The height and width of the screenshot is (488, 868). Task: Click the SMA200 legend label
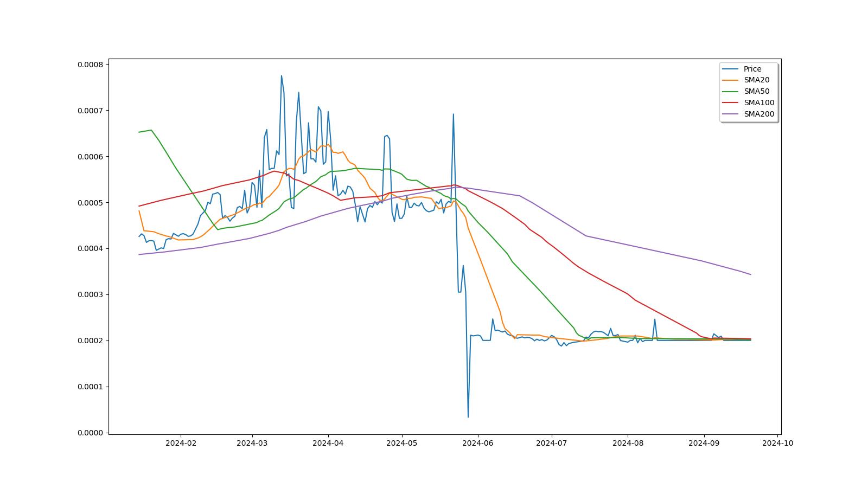click(x=759, y=114)
